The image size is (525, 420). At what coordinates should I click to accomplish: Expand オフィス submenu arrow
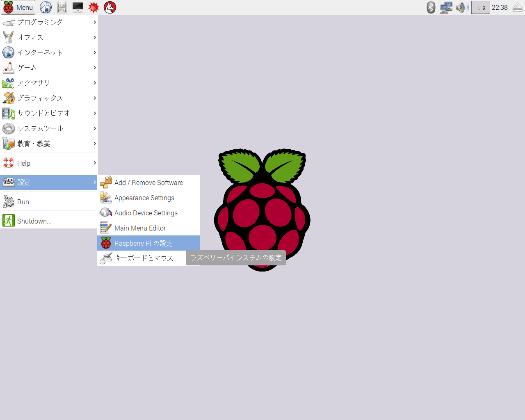coord(95,37)
